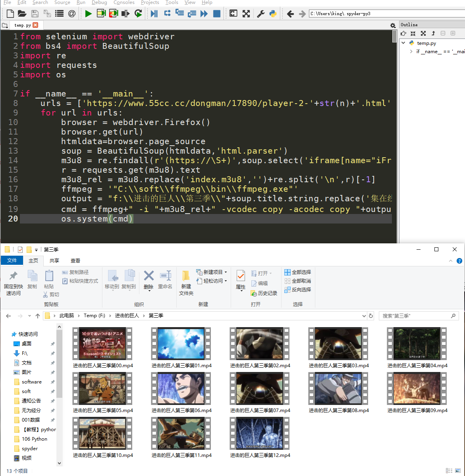The height and width of the screenshot is (476, 465).
Task: Open a file from Spyder toolbar
Action: [x=22, y=13]
